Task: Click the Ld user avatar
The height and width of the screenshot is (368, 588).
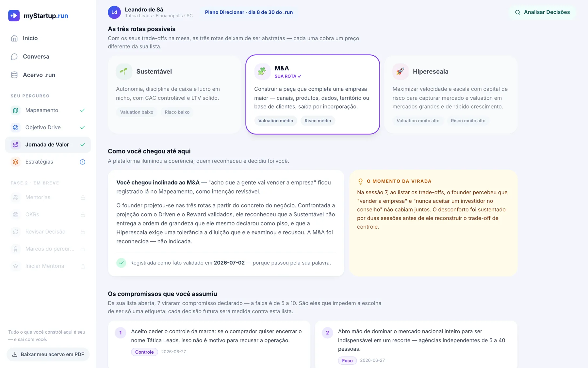Action: pos(114,12)
